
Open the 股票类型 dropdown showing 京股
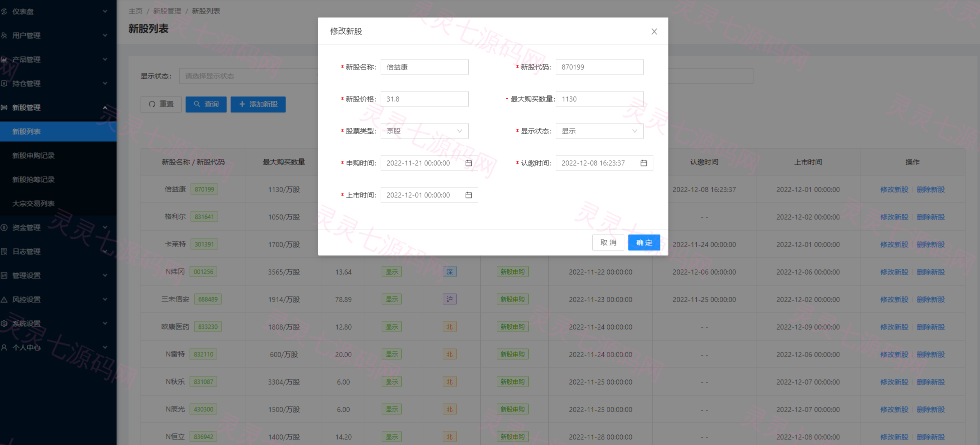pos(425,131)
